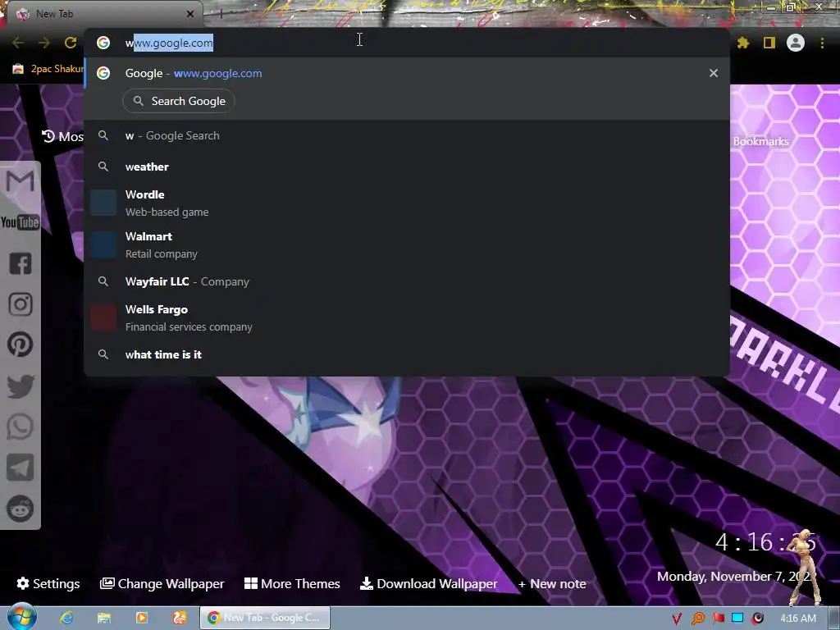Pick the Walmart retail company suggestion

pos(407,244)
